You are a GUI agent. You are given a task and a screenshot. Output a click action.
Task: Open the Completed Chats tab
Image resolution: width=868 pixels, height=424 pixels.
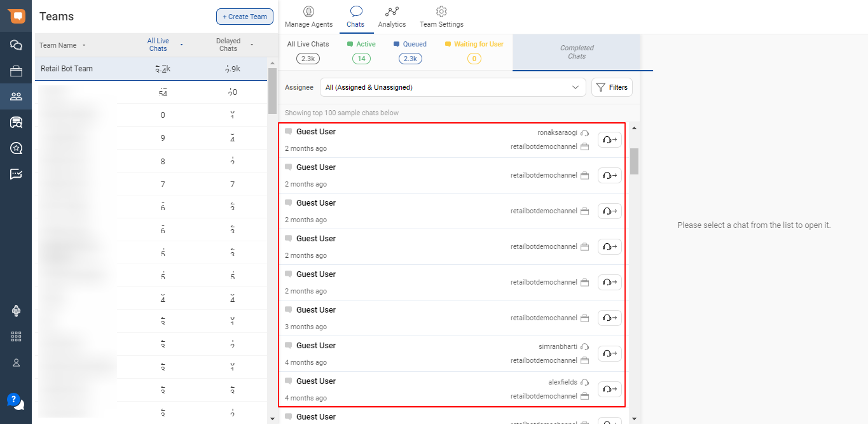click(x=577, y=52)
